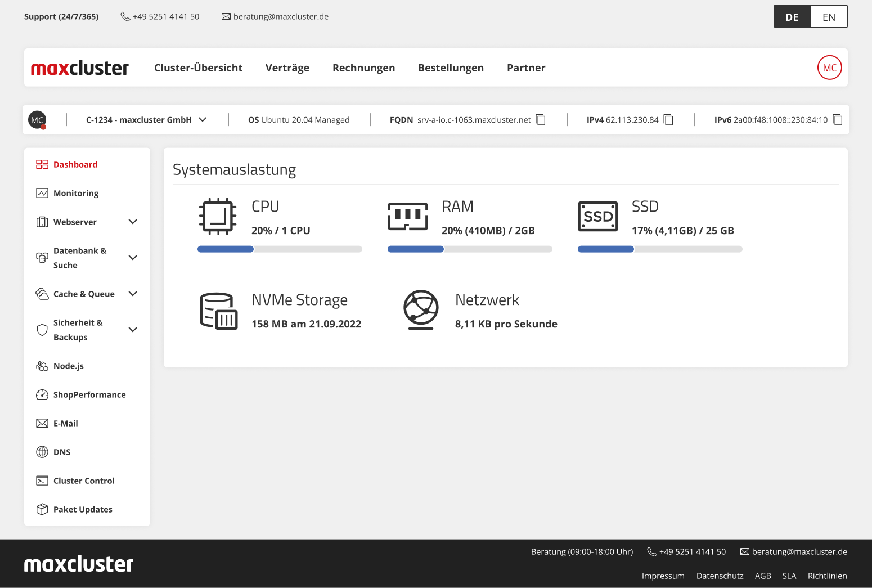Viewport: 872px width, 588px height.
Task: Copy the FQDN server address
Action: point(541,120)
